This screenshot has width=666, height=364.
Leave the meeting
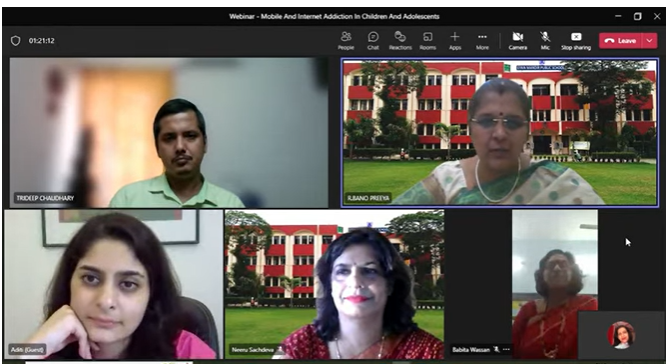click(621, 41)
